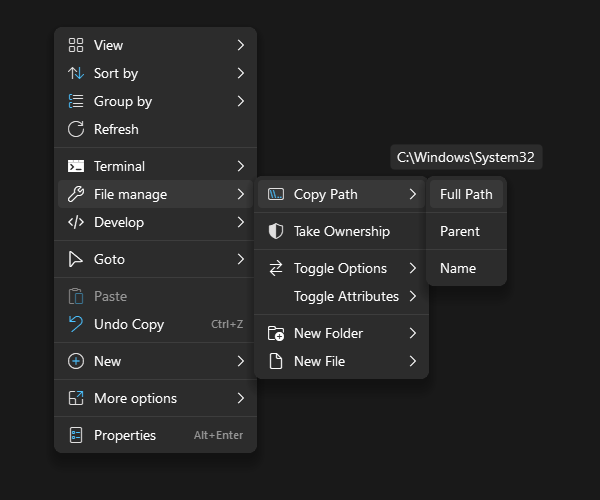Image resolution: width=600 pixels, height=500 pixels.
Task: Choose Parent in the Copy Path submenu
Action: (x=460, y=231)
